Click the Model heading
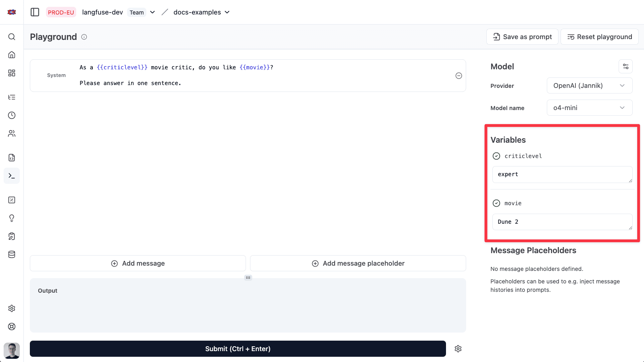Viewport: 644px width, 362px height. (x=502, y=67)
